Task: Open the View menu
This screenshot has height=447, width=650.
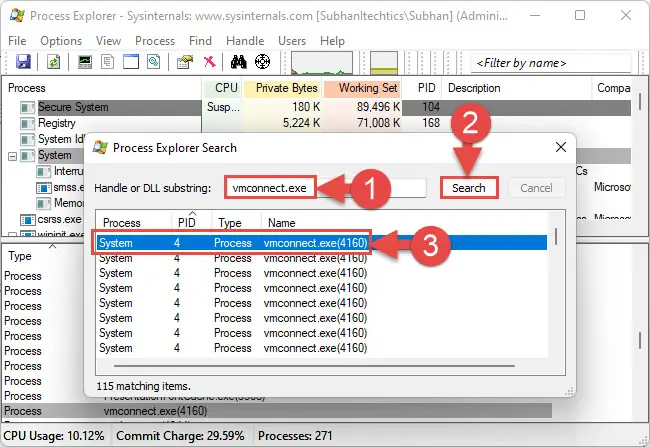Action: point(108,41)
